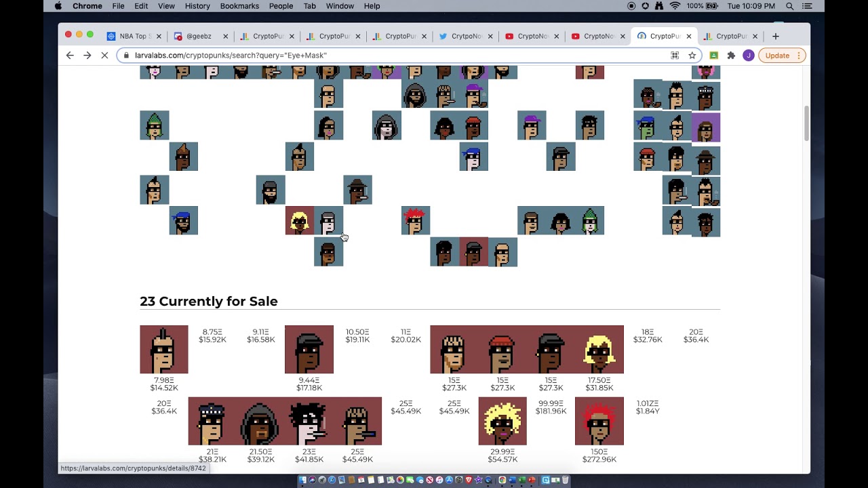Open the purple J profile avatar
Screen dimensions: 868x488
coord(748,56)
